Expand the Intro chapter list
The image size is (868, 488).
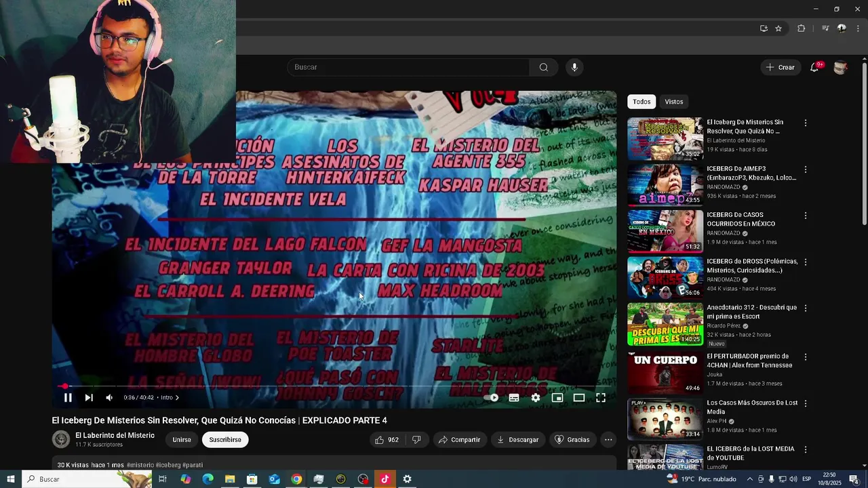tap(170, 398)
